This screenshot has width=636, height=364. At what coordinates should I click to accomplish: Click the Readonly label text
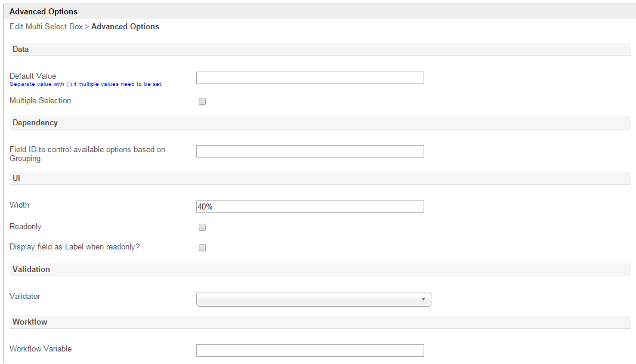coord(26,227)
